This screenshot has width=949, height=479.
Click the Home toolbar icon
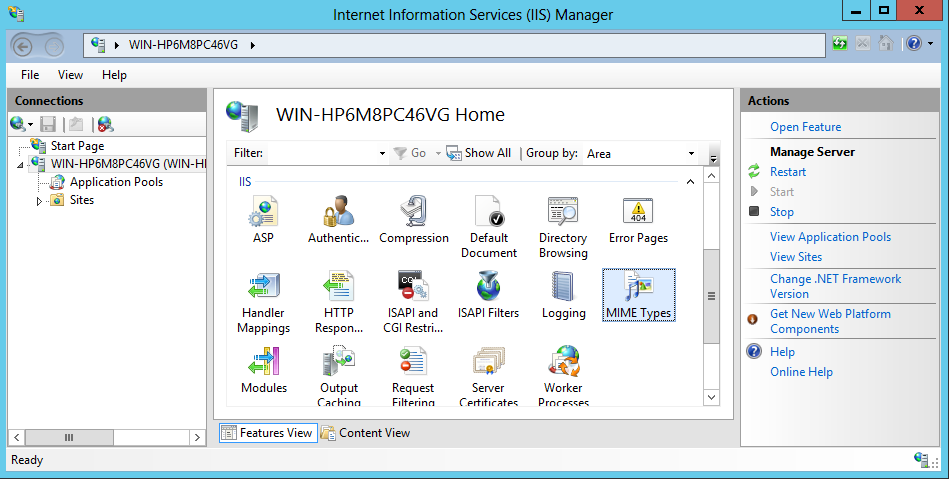coord(886,43)
